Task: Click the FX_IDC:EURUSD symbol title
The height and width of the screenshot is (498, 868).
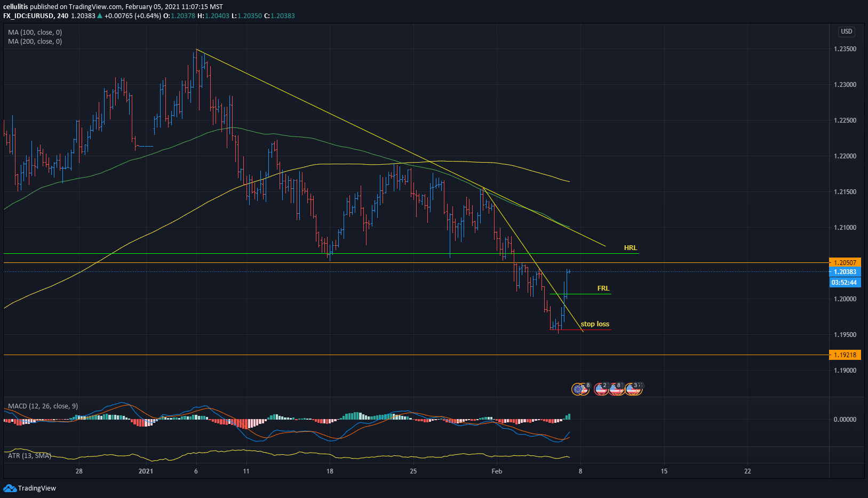Action: [x=28, y=16]
